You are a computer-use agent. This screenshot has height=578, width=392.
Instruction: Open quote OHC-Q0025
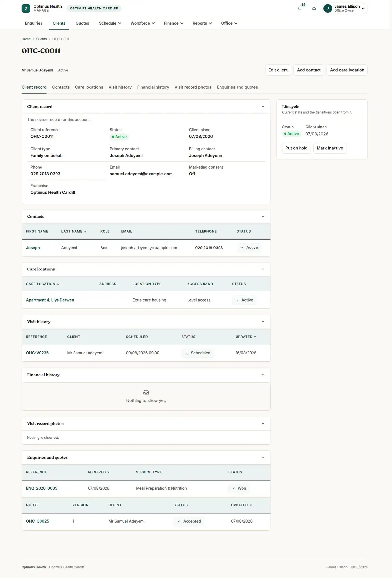[38, 521]
